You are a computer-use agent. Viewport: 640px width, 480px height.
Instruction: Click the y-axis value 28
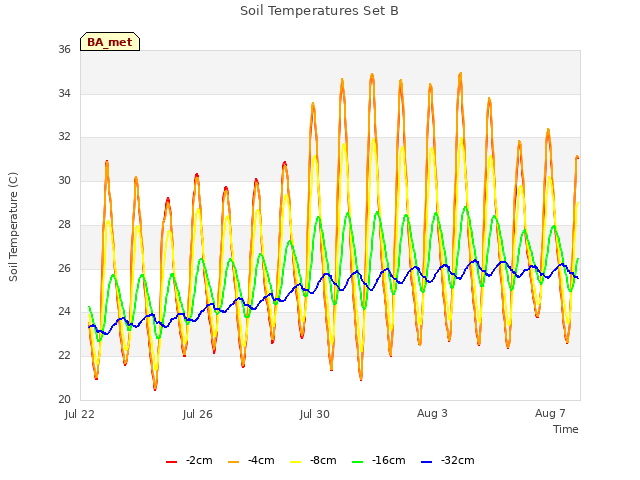(x=64, y=224)
